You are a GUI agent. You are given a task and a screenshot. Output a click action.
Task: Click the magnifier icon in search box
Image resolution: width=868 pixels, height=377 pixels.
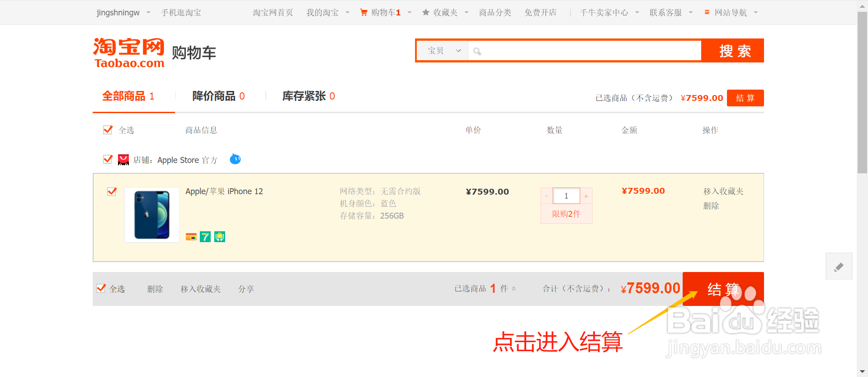[x=477, y=51]
